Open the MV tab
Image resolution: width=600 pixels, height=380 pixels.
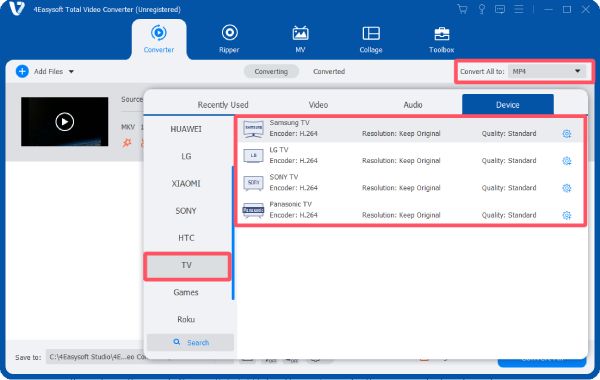pos(300,39)
